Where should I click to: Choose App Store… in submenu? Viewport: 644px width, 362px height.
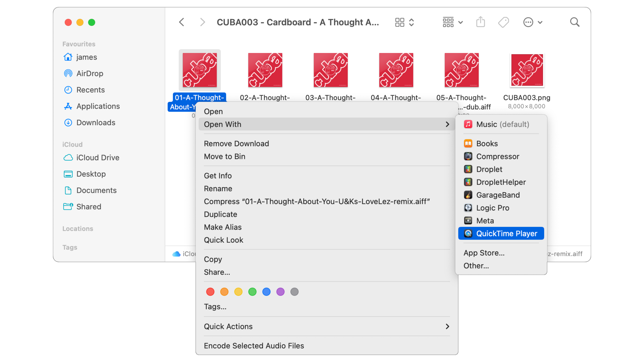[x=501, y=253]
